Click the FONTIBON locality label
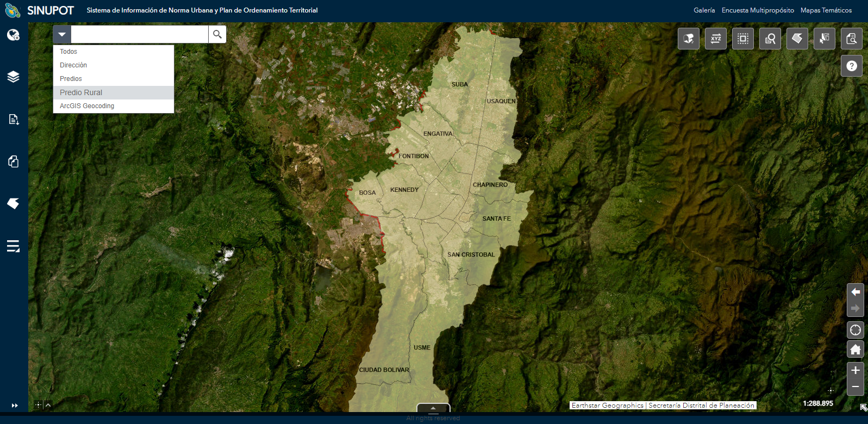Image resolution: width=868 pixels, height=424 pixels. [x=414, y=156]
